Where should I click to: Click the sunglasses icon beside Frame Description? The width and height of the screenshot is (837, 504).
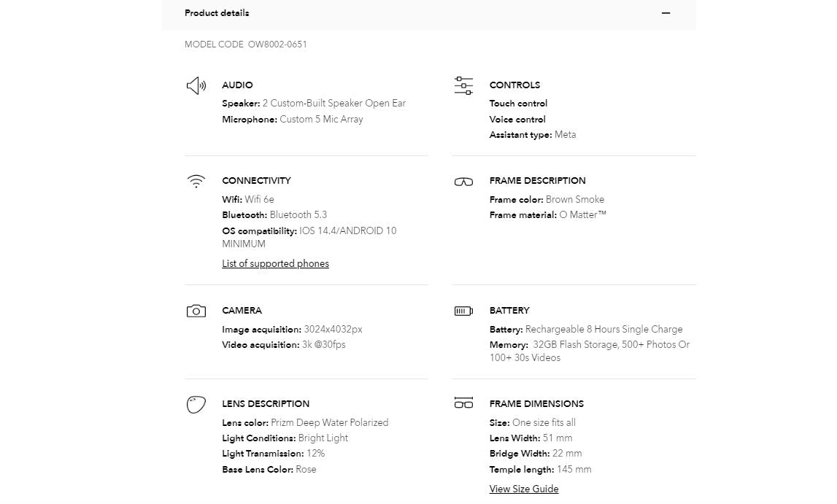point(463,182)
